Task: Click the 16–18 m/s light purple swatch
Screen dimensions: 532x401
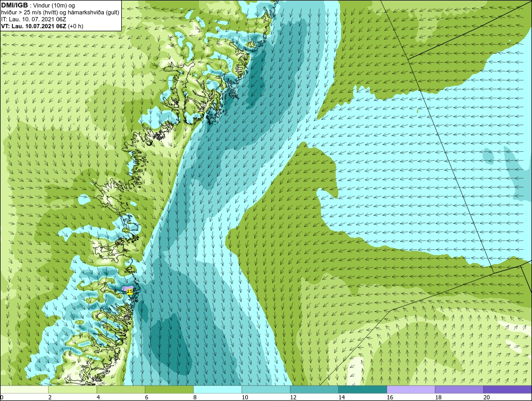Action: pos(411,389)
